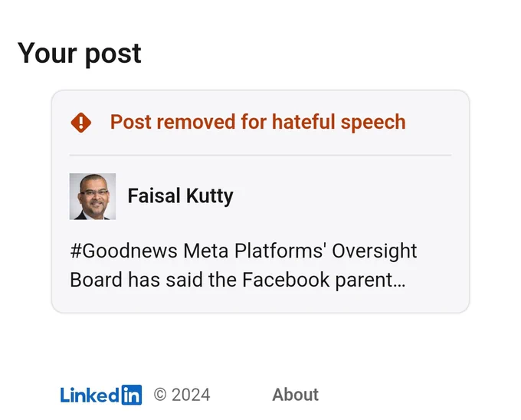Click the word 'Board' starting the second line

click(x=96, y=280)
